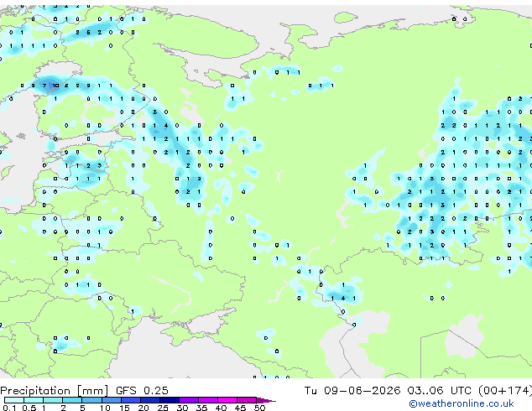Click the 5–10 mm legend color box
This screenshot has height=411, width=532.
(91, 400)
